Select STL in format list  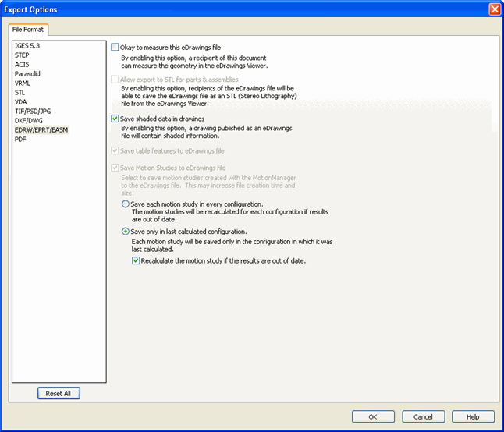(20, 93)
